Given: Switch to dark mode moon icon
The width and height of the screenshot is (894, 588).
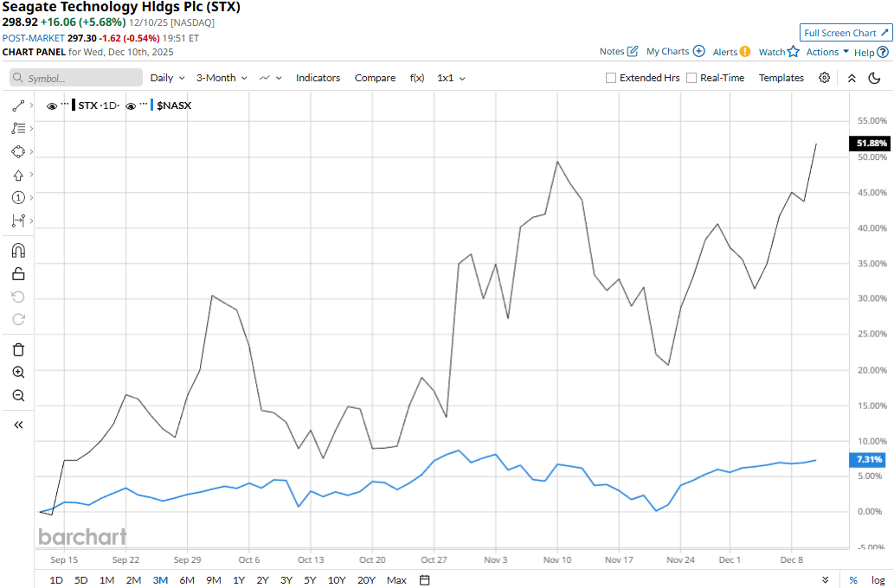Looking at the screenshot, I should pos(874,78).
